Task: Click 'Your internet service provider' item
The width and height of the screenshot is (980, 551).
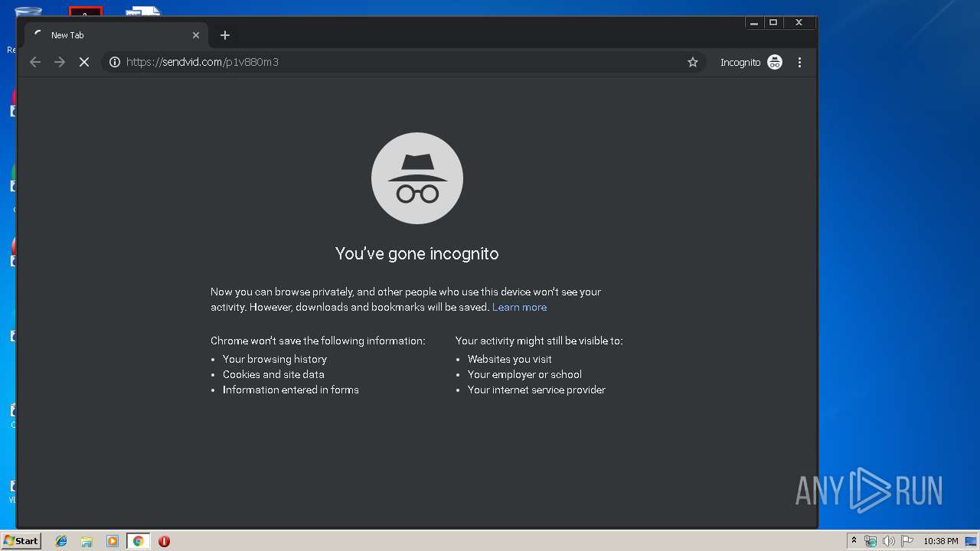Action: [537, 390]
